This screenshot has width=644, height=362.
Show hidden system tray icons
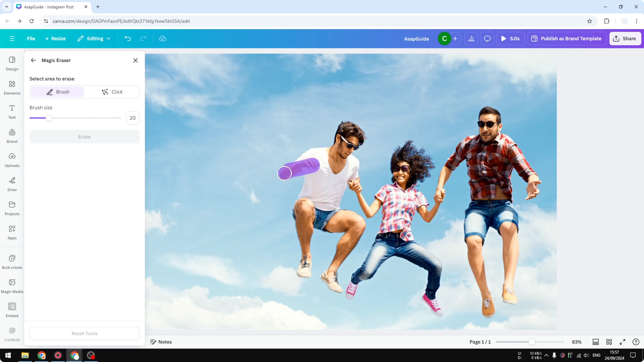547,355
